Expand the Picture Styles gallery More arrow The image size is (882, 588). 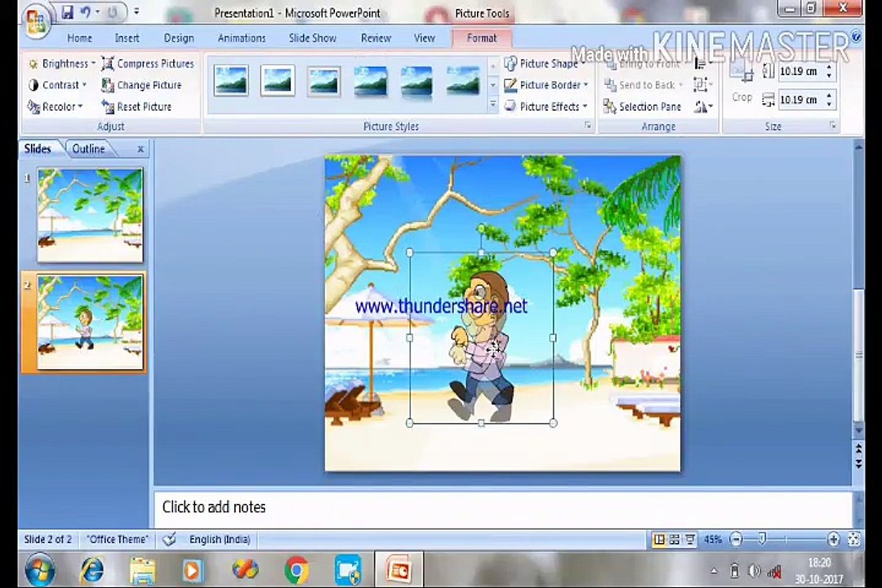tap(493, 105)
